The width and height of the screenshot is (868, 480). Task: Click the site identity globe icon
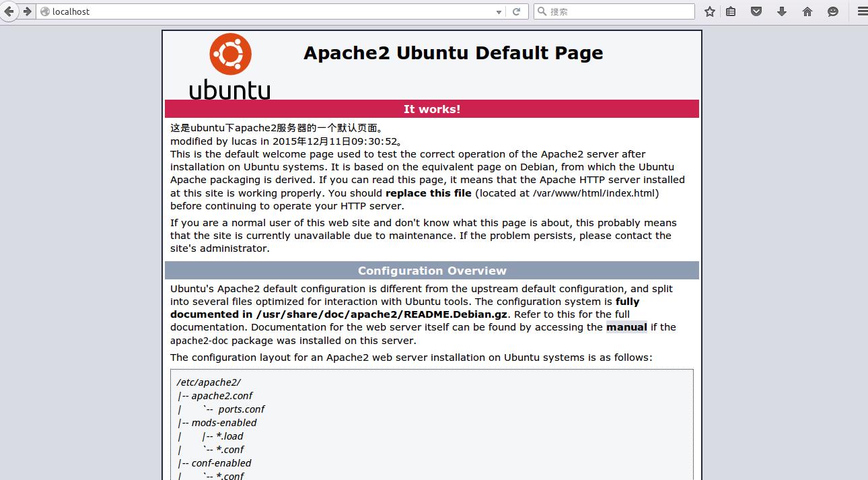45,11
